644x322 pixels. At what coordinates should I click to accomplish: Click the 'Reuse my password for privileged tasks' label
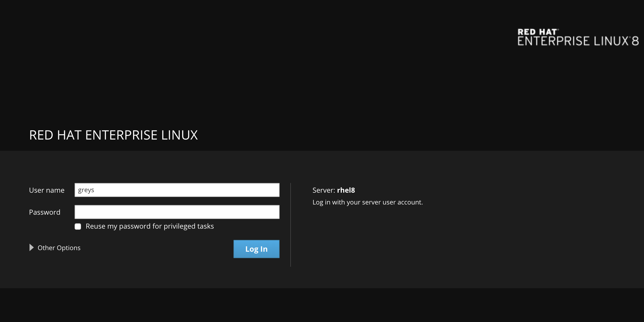point(150,226)
